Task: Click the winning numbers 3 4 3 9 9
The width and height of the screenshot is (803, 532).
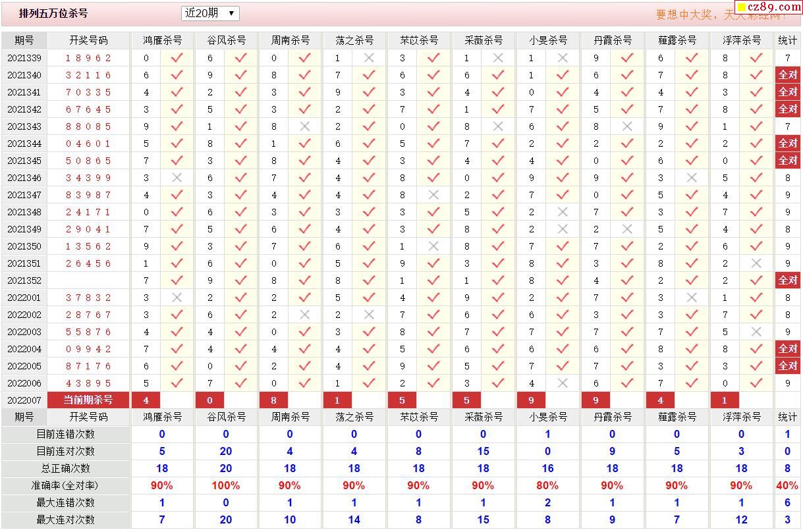Action: coord(89,178)
